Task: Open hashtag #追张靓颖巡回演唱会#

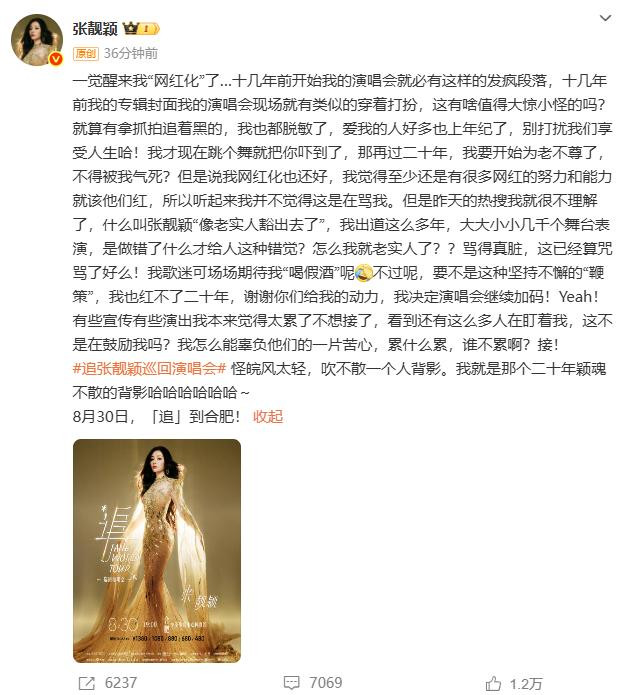Action: pos(149,368)
